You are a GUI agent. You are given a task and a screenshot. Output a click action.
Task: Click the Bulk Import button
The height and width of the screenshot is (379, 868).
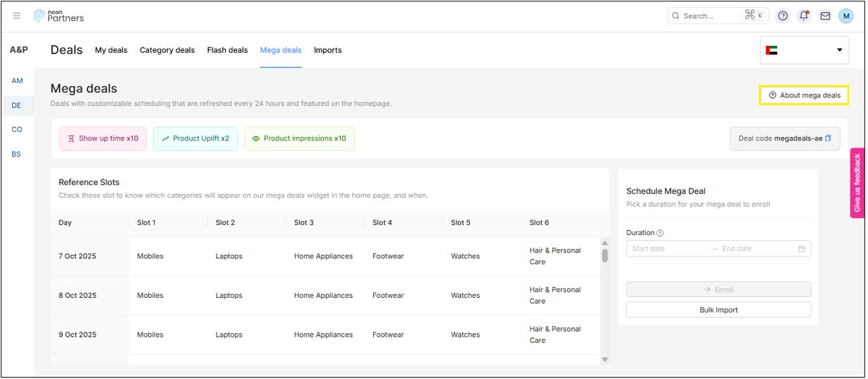point(718,310)
